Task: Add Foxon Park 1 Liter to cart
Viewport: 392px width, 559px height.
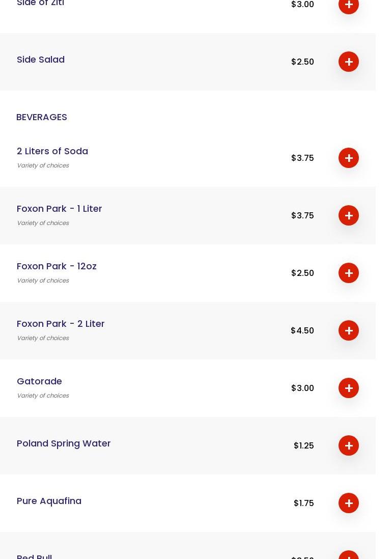Action: coord(348,215)
